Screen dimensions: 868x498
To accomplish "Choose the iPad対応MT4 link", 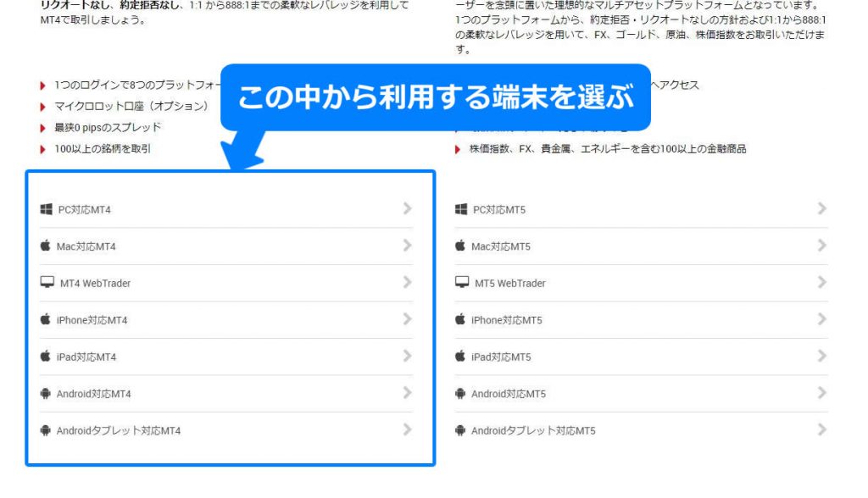I will tap(86, 357).
